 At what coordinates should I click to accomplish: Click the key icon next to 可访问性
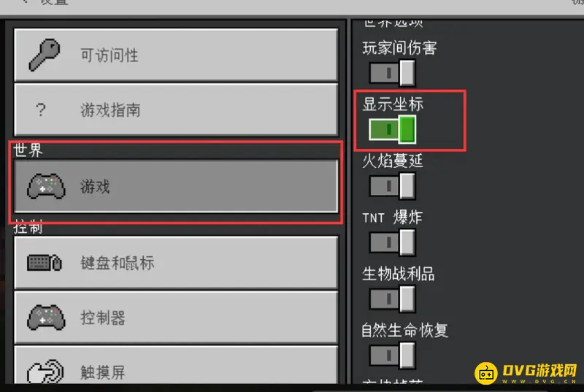coord(45,55)
